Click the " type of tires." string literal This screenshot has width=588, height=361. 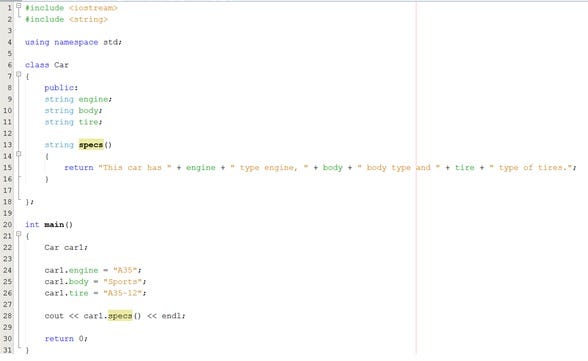[531, 168]
